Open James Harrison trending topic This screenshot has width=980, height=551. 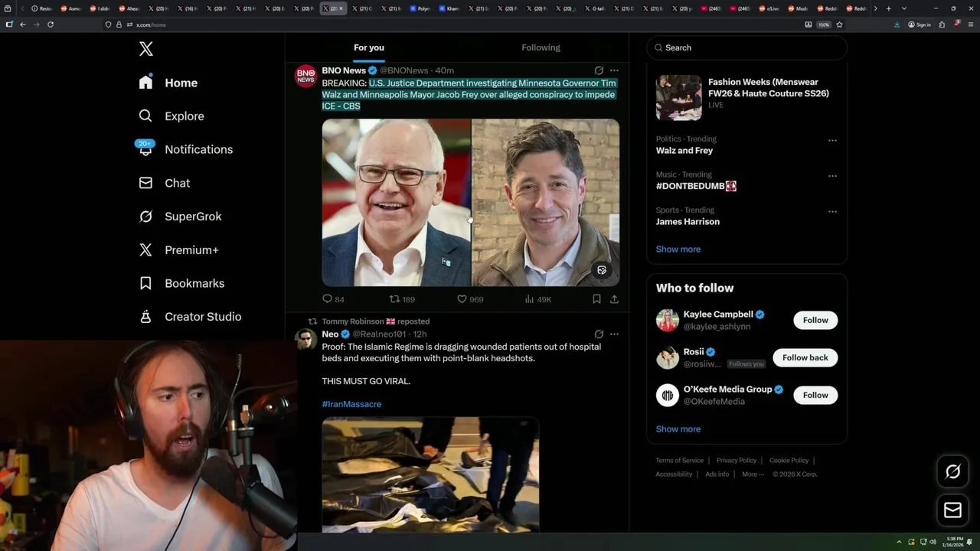click(688, 222)
